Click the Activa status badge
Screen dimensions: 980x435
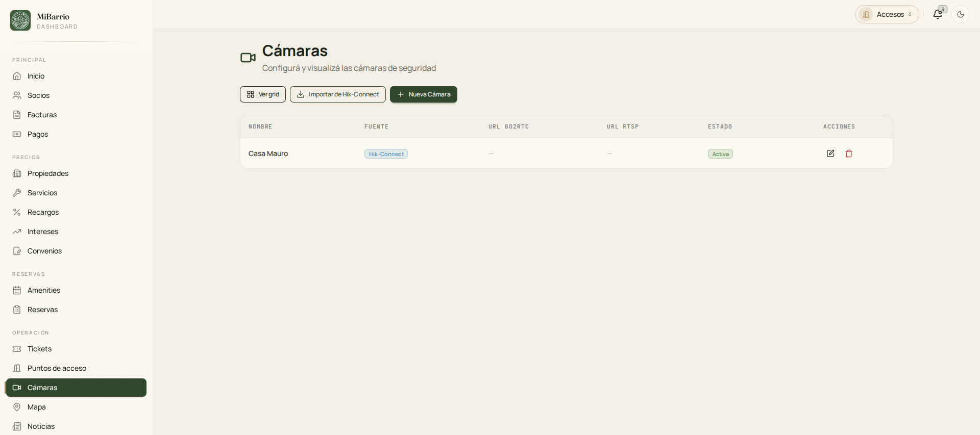click(720, 154)
